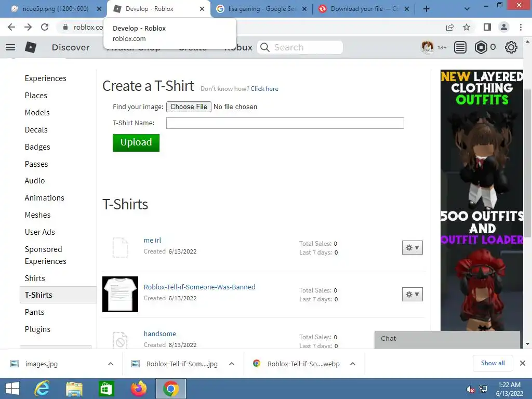
Task: Click the muted volume tray icon
Action: tap(471, 389)
